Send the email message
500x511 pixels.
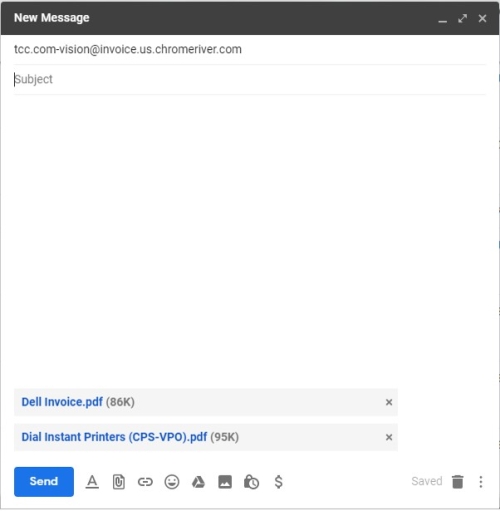44,482
